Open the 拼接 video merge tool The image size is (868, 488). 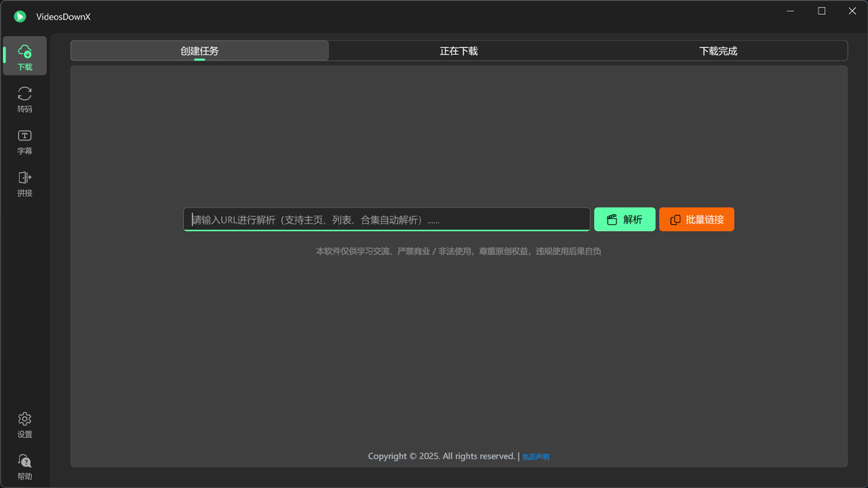[24, 184]
